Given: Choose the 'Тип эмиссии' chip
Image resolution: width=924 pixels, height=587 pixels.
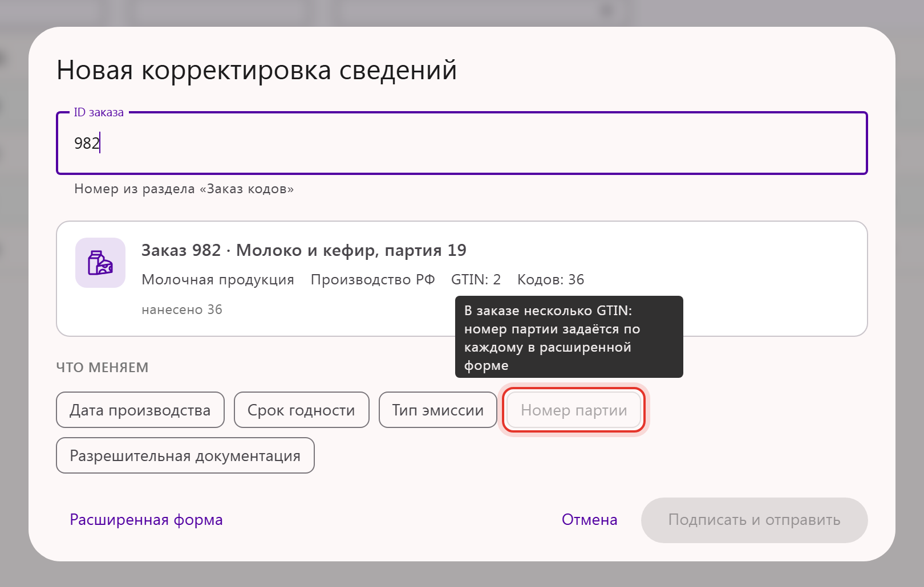Looking at the screenshot, I should 438,410.
